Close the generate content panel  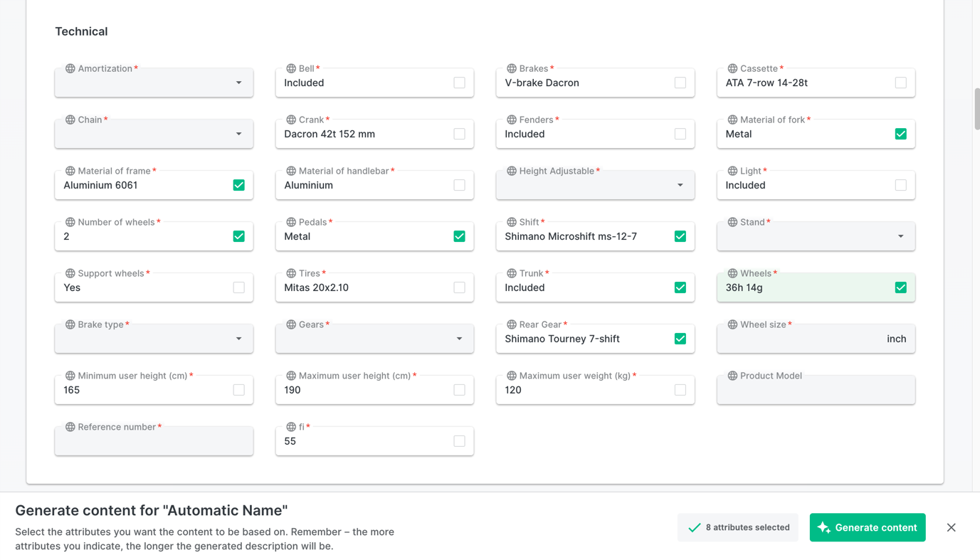pos(951,527)
